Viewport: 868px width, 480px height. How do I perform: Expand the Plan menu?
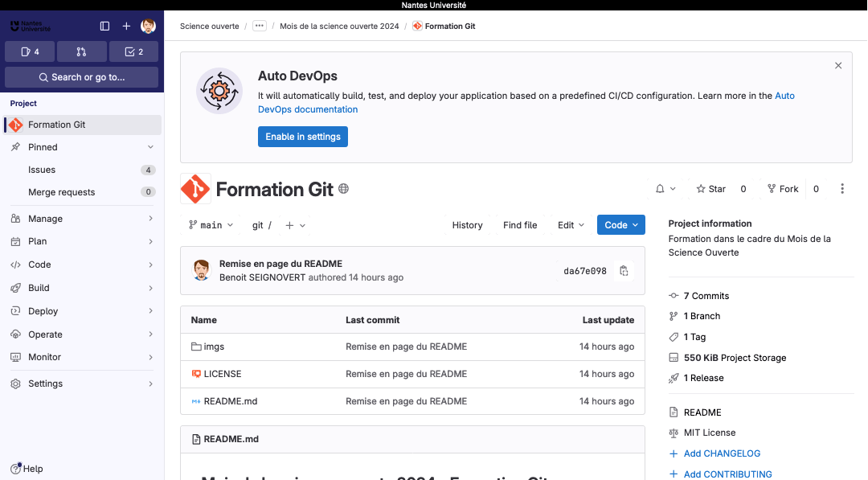(83, 241)
